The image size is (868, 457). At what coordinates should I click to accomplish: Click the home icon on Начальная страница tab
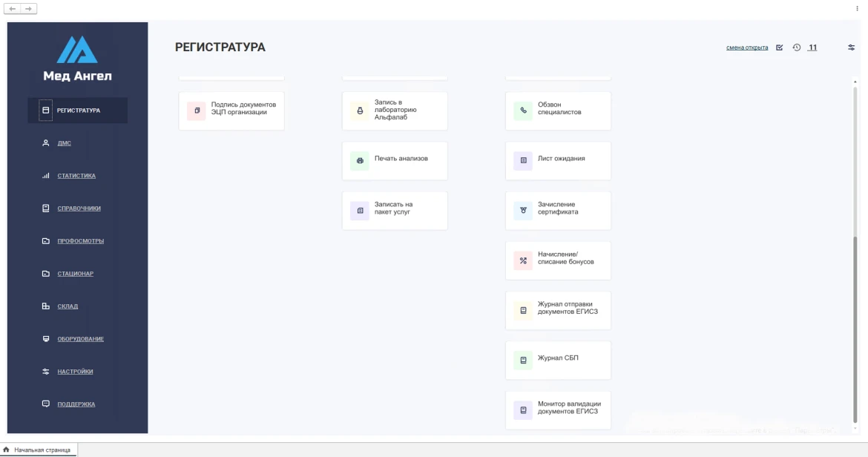(x=6, y=450)
